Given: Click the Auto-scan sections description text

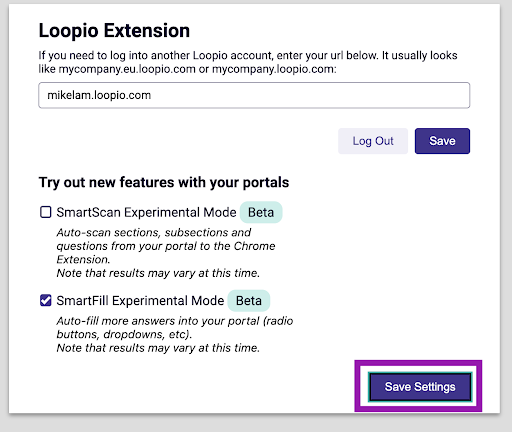Looking at the screenshot, I should point(166,246).
